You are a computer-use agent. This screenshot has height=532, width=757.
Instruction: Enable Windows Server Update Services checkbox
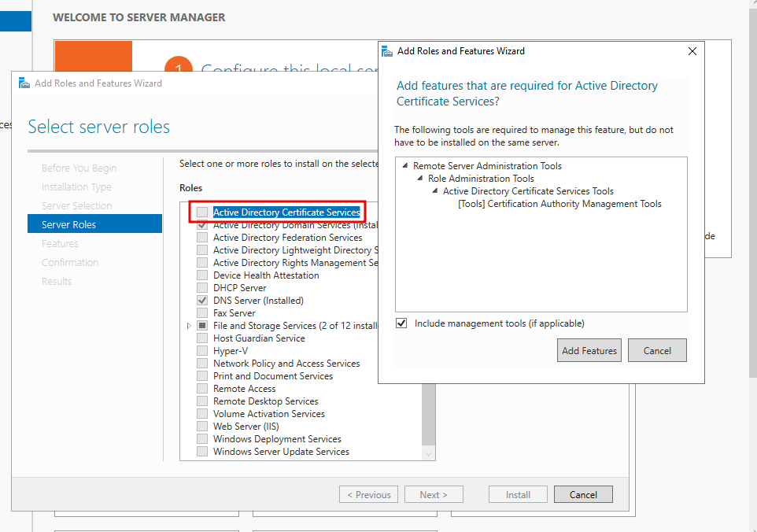202,452
